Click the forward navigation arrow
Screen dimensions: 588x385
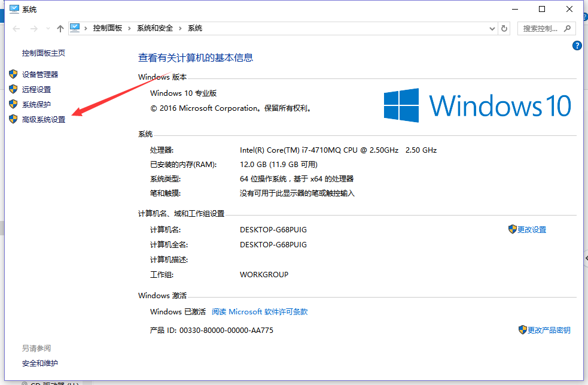33,29
